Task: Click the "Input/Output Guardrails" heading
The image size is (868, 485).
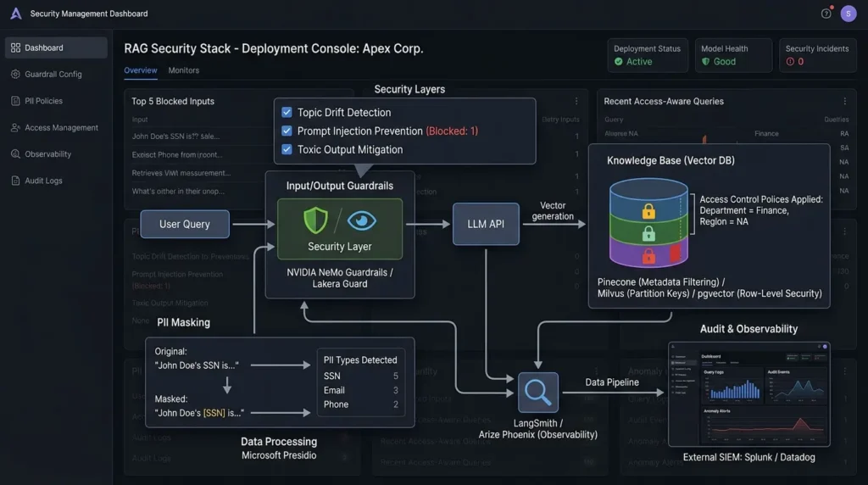Action: [x=340, y=186]
